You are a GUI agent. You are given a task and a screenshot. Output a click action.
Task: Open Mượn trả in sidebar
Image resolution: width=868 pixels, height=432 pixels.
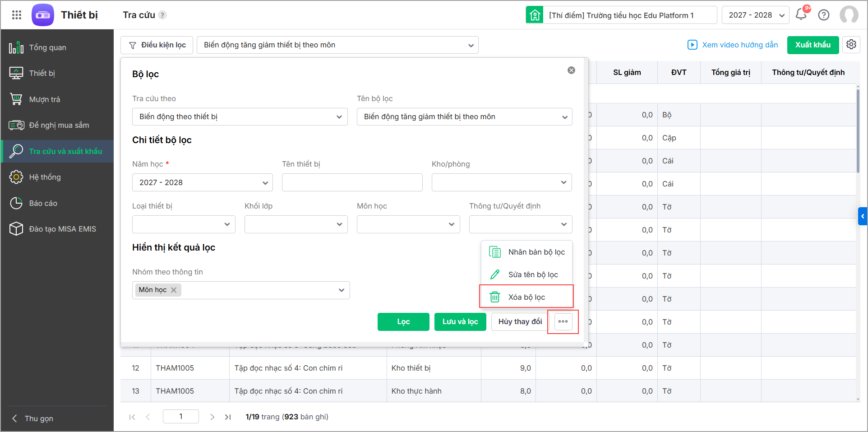pos(44,99)
